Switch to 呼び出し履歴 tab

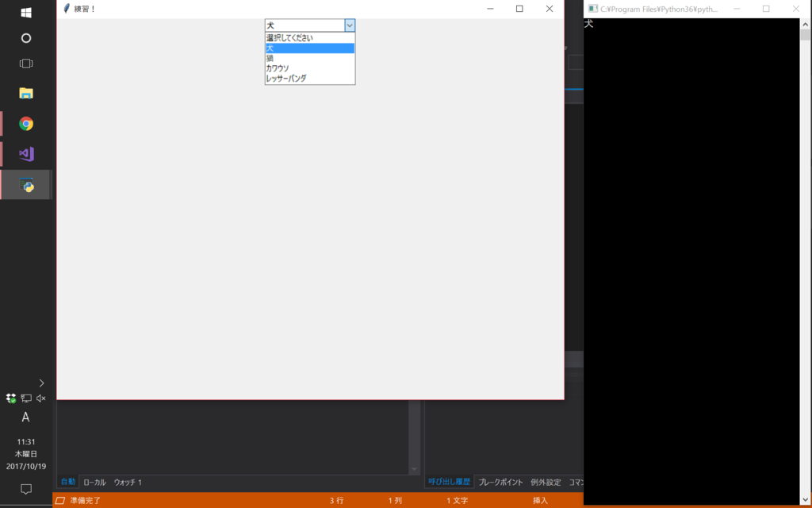coord(449,482)
